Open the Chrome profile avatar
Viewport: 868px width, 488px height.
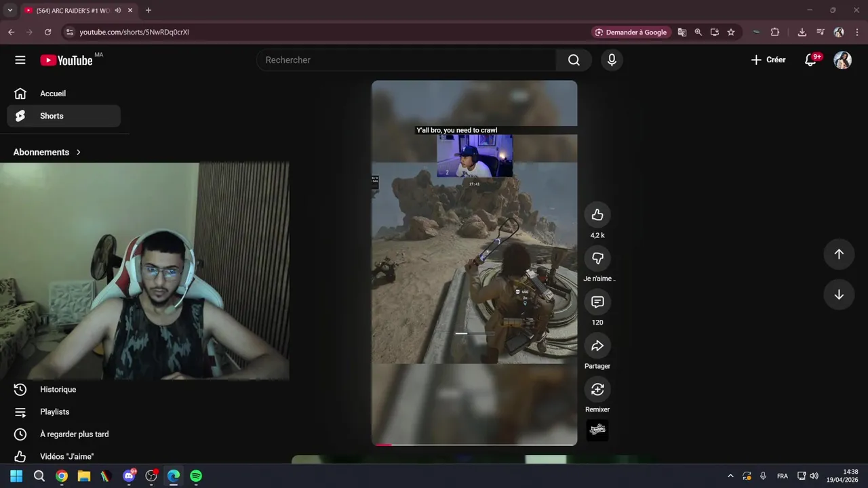tap(839, 32)
